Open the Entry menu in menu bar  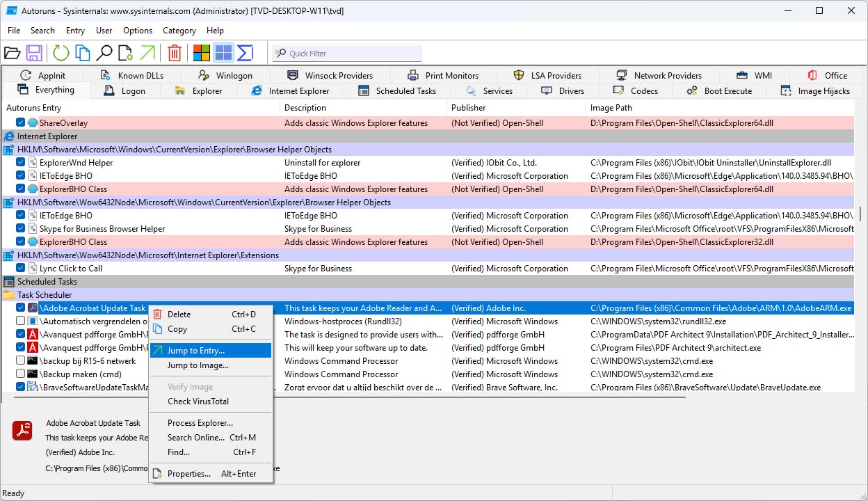[x=75, y=31]
